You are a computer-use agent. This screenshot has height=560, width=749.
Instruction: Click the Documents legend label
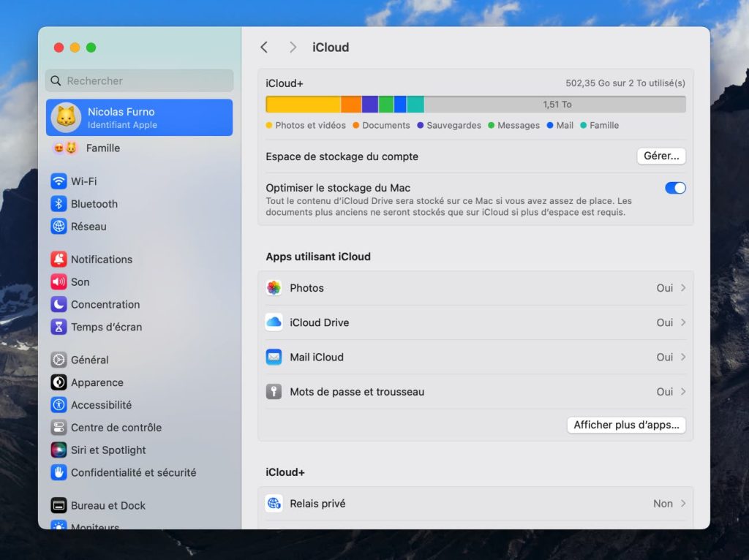pyautogui.click(x=386, y=125)
